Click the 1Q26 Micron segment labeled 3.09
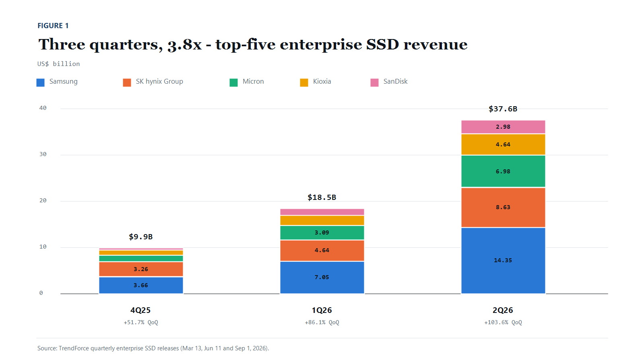This screenshot has width=644, height=362. pyautogui.click(x=322, y=233)
